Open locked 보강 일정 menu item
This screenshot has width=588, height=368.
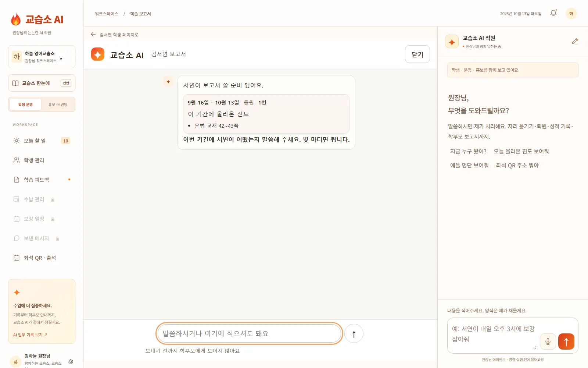pos(42,219)
